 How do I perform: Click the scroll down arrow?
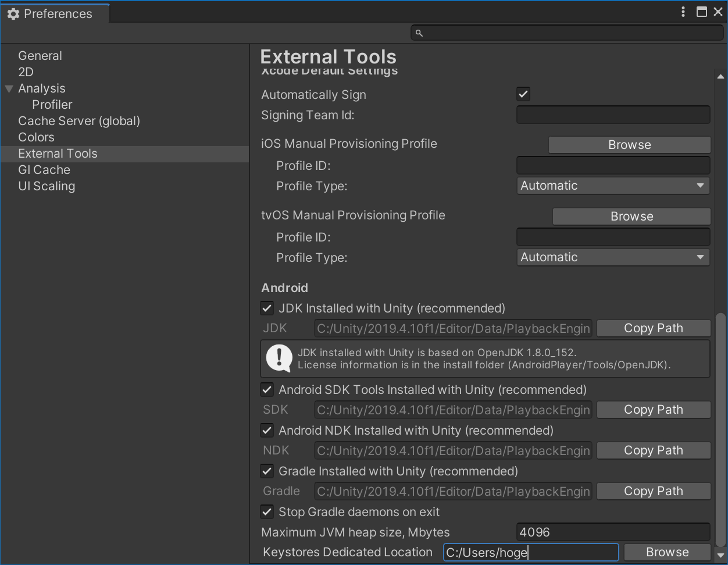(x=720, y=556)
